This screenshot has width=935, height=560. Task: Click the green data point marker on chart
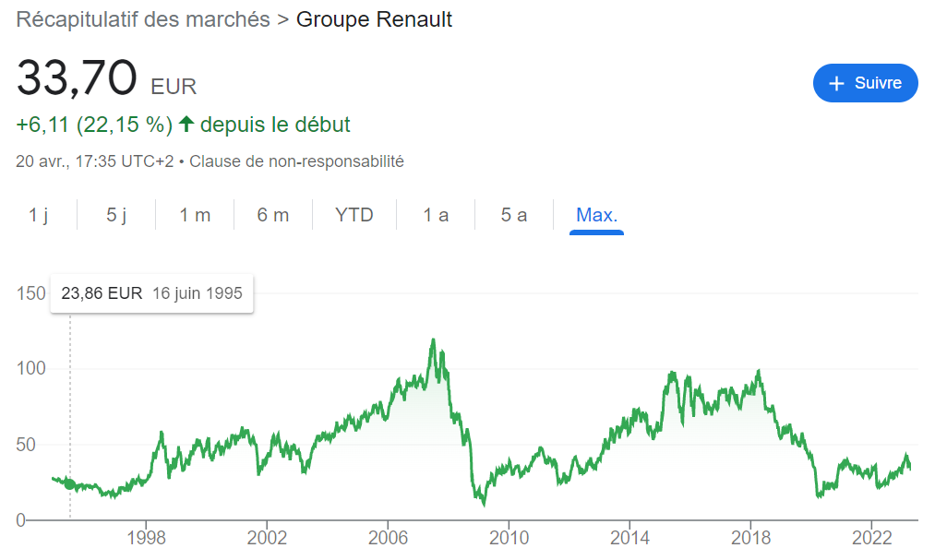pyautogui.click(x=70, y=484)
